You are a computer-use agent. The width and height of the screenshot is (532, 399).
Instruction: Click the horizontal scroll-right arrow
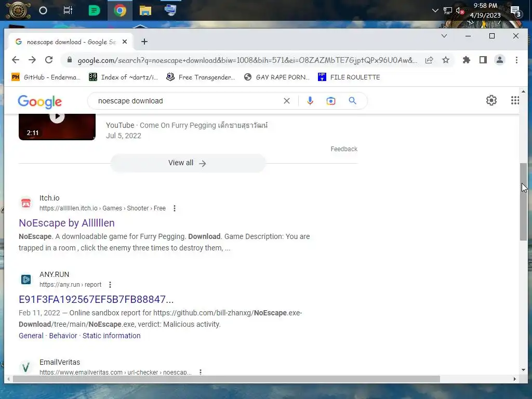tap(515, 379)
